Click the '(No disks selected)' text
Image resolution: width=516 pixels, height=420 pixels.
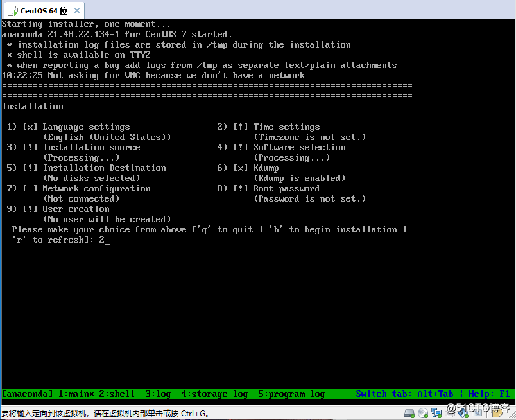pyautogui.click(x=92, y=179)
